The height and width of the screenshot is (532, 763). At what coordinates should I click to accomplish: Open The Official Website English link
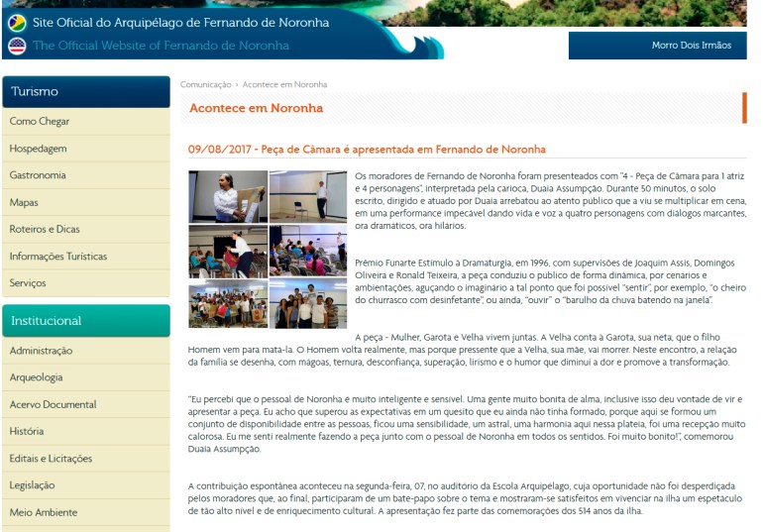[x=161, y=46]
